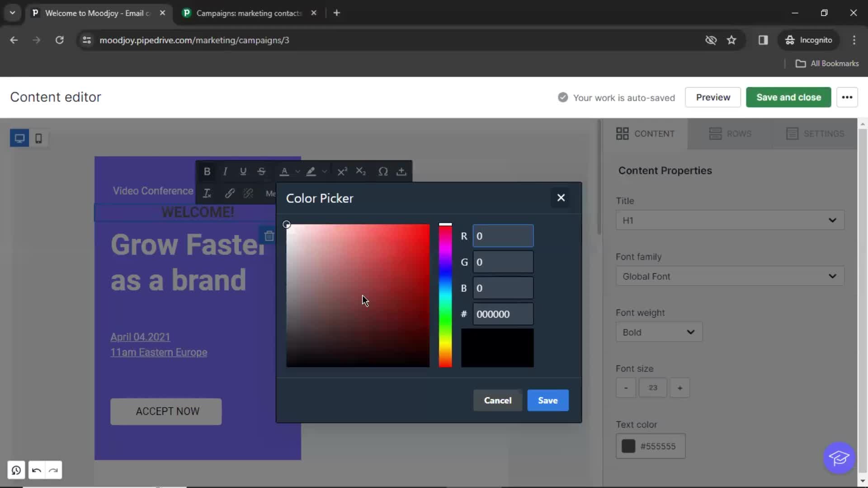This screenshot has width=868, height=488.
Task: Cancel the Color Picker
Action: 498,400
